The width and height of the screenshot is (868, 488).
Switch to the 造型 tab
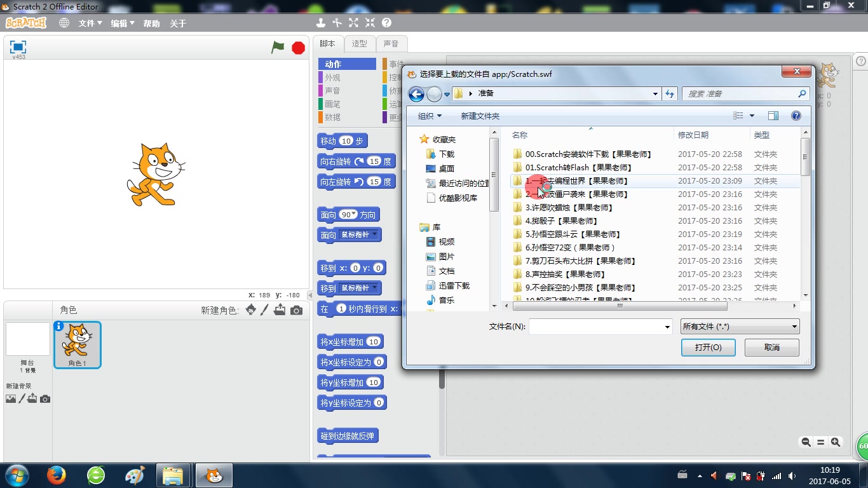click(360, 43)
